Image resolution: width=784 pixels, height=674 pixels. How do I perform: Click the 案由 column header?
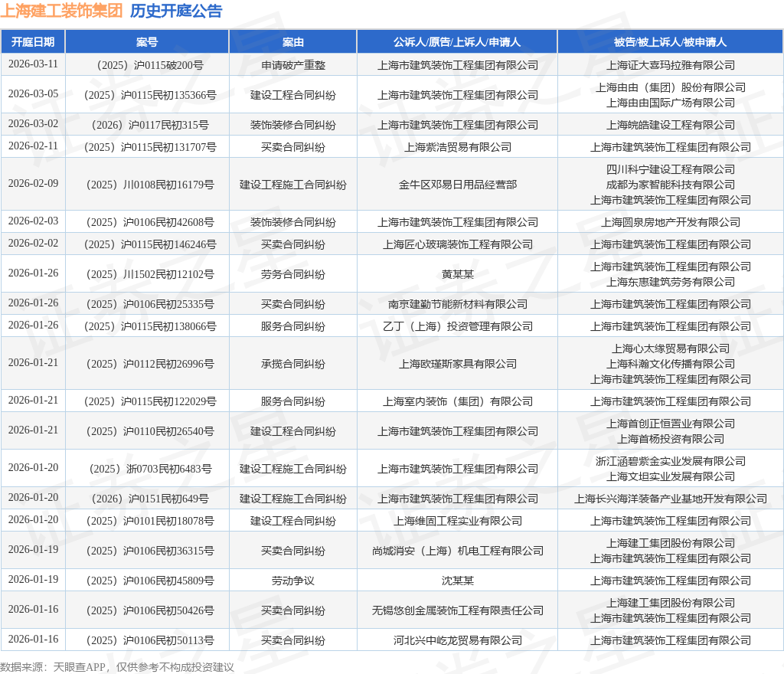(x=293, y=42)
